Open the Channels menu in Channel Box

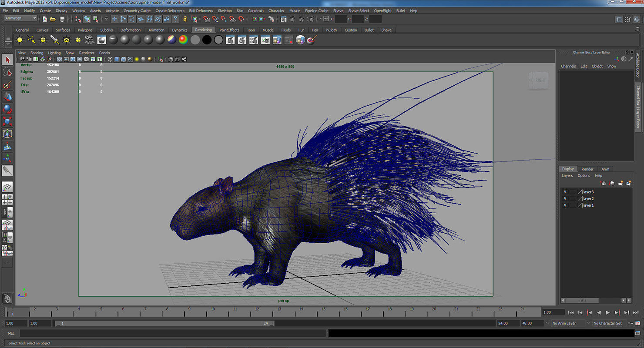click(x=568, y=66)
